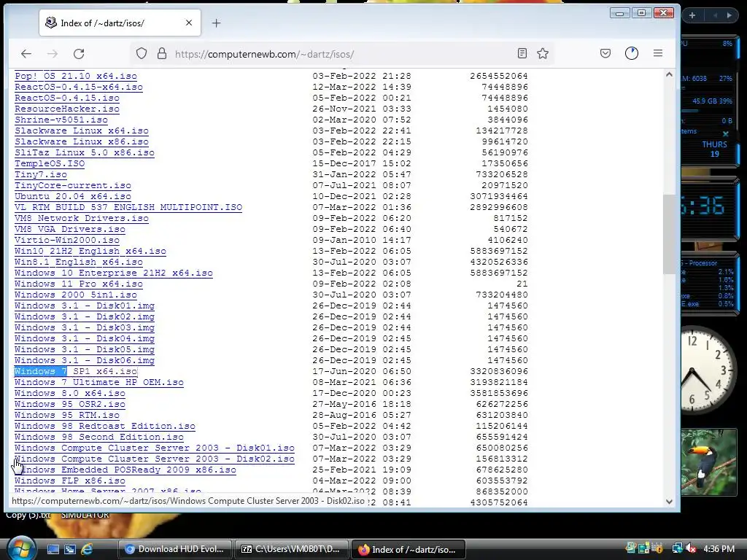Click the forward navigation arrow
Image resolution: width=747 pixels, height=560 pixels.
(53, 54)
